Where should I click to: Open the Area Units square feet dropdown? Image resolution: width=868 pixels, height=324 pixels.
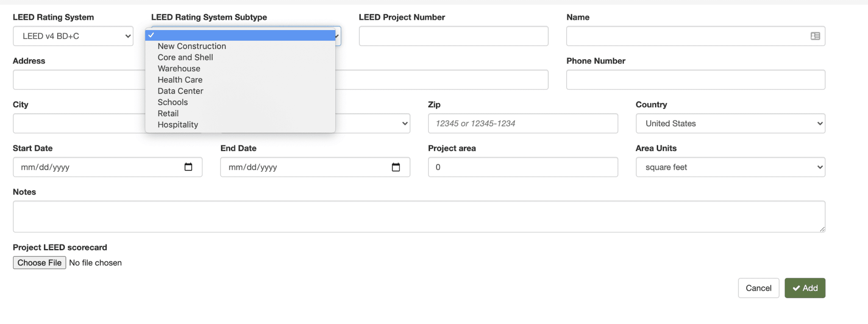pos(730,167)
